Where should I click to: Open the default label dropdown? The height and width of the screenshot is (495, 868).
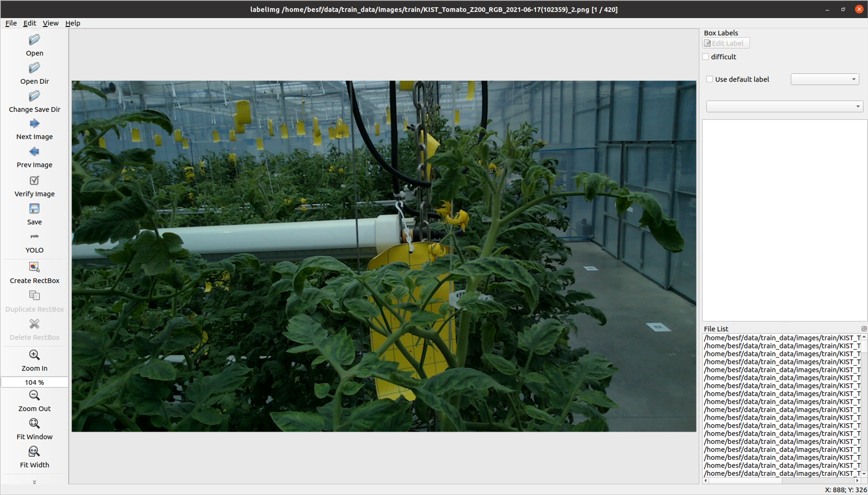tap(825, 79)
